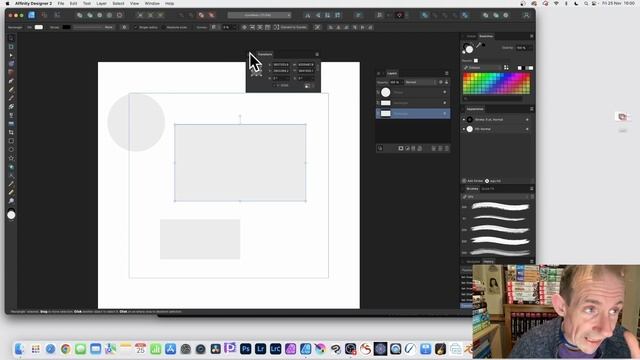Open the Layer menu

(x=101, y=3)
